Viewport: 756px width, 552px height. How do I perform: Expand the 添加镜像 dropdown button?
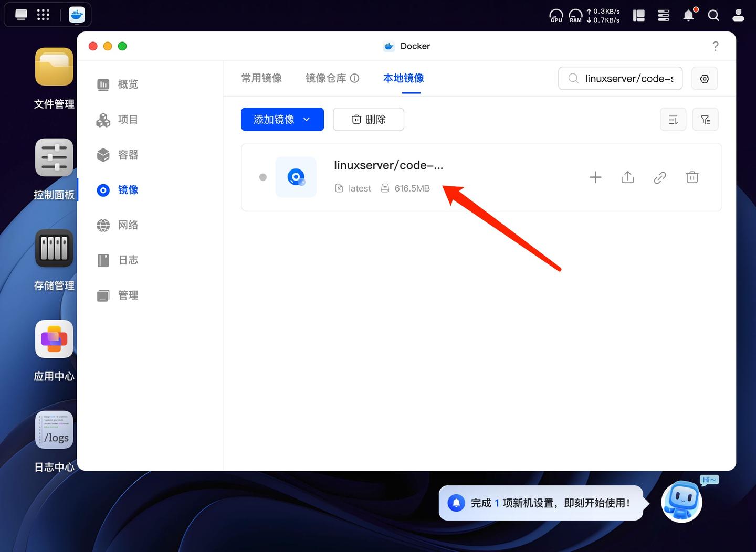(x=282, y=120)
